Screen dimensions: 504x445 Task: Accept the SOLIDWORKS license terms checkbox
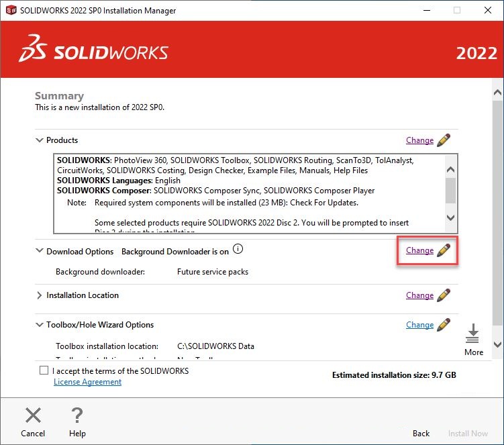coord(44,370)
